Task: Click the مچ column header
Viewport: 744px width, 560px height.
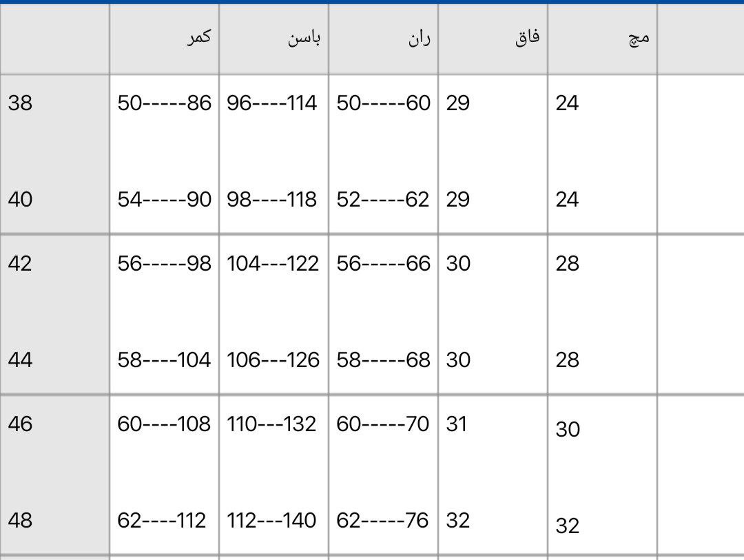Action: 638,38
